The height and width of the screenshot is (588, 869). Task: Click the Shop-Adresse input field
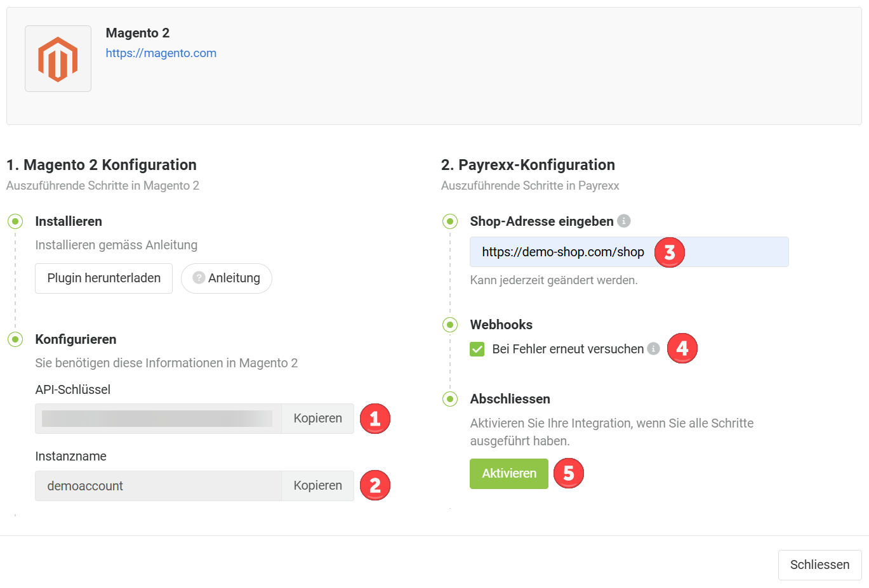coord(629,252)
